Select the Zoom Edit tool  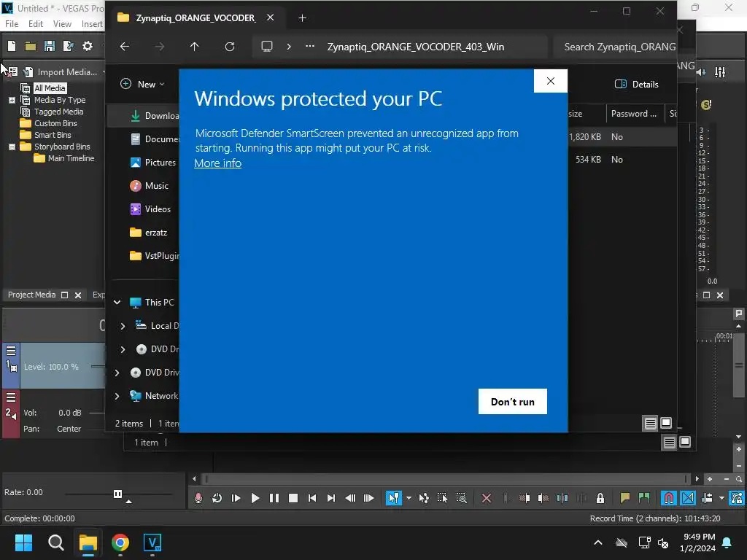click(x=461, y=498)
